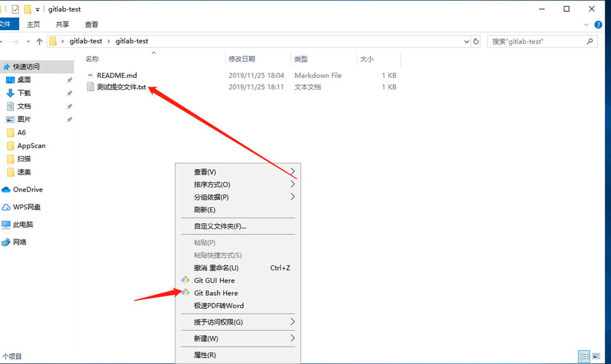
Task: Click the search gitlab-test input box
Action: pos(535,41)
